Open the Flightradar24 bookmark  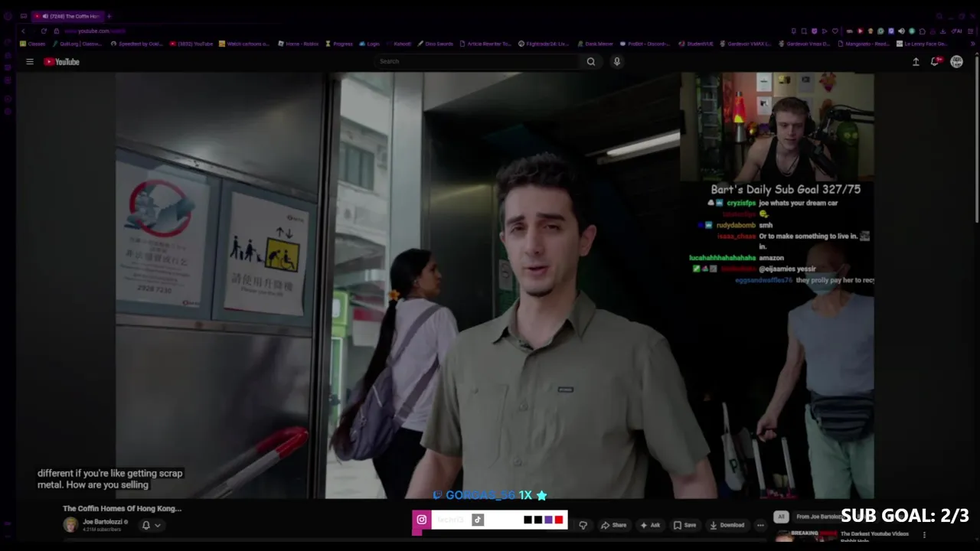[544, 44]
